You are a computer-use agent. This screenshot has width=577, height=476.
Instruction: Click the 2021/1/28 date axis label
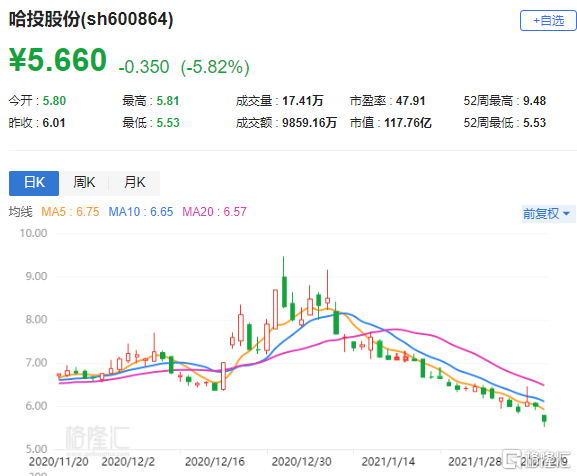475,462
